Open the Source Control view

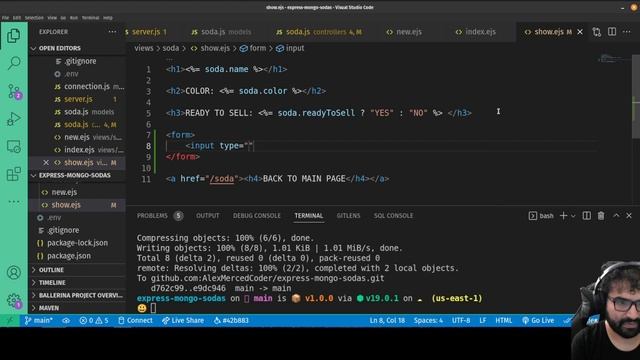pos(13,91)
